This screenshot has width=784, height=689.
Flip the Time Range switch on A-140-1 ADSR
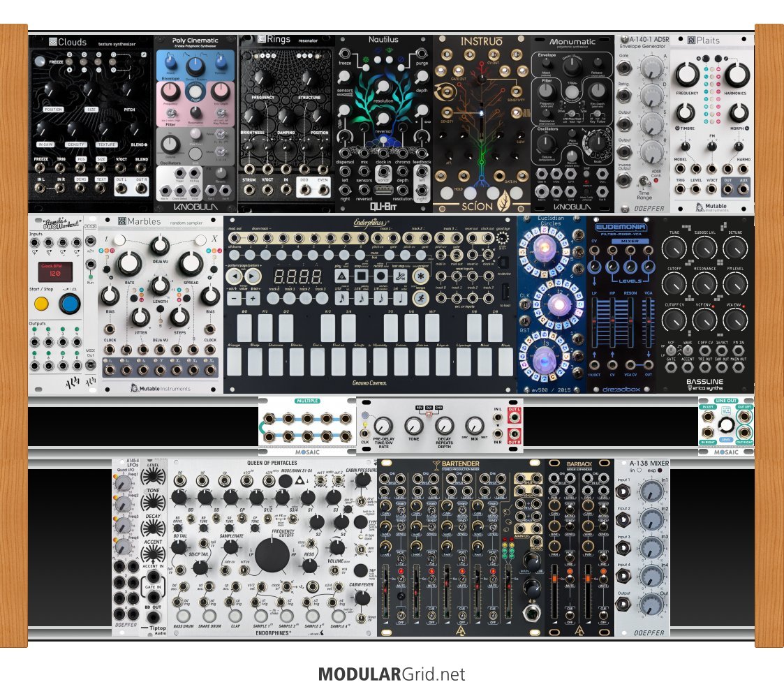click(x=645, y=181)
